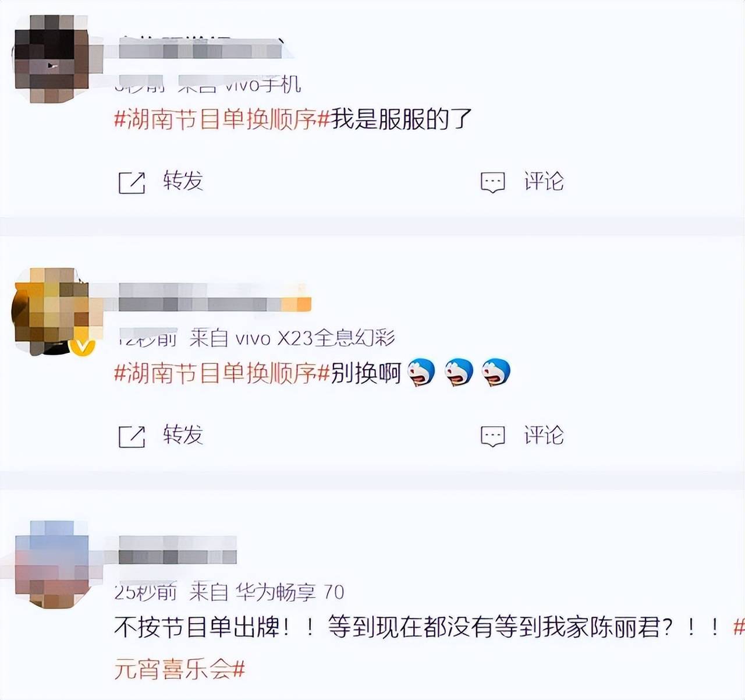Click the last blue crying emoji

496,373
